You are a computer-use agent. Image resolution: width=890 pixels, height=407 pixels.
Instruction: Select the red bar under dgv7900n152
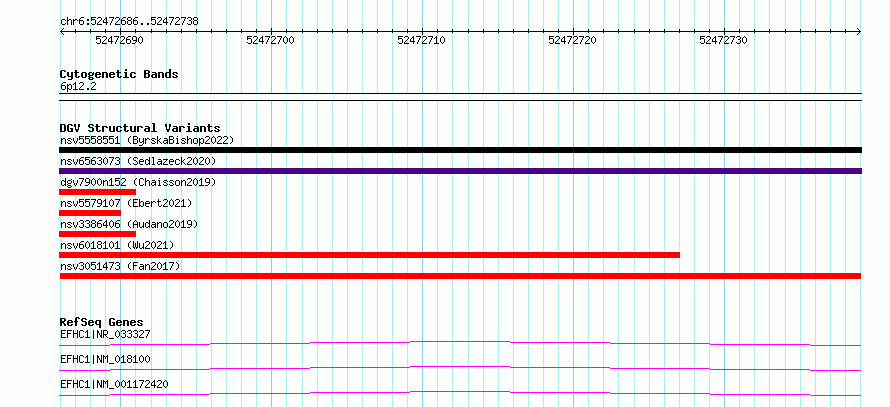coord(98,192)
